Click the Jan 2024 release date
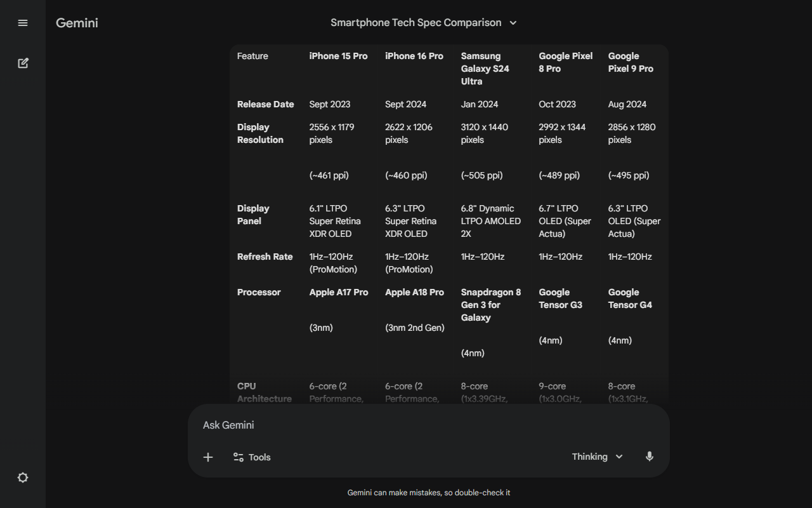Screen dimensions: 812x508 pos(480,104)
